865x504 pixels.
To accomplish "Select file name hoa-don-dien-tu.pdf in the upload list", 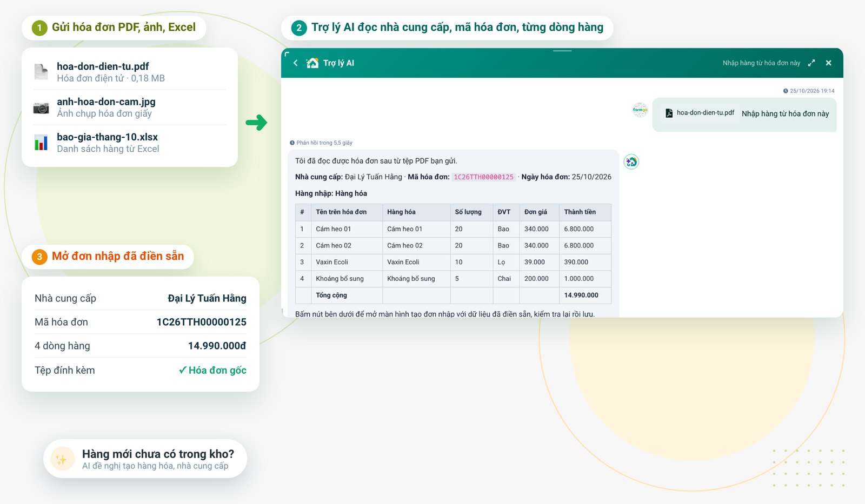I will pyautogui.click(x=103, y=66).
